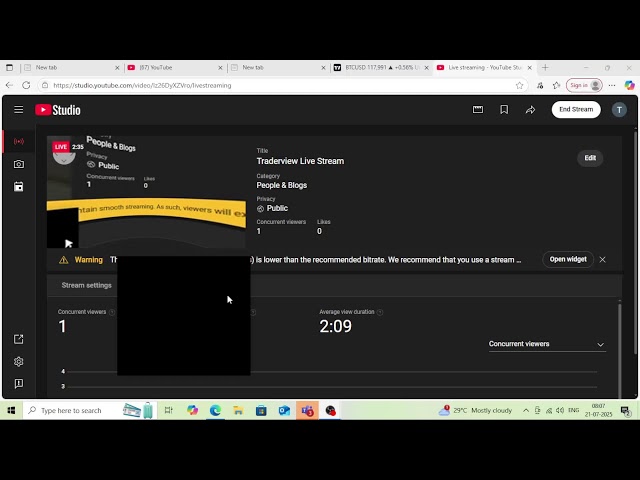Open Settings gear in Studio sidebar
The image size is (640, 480).
19,362
